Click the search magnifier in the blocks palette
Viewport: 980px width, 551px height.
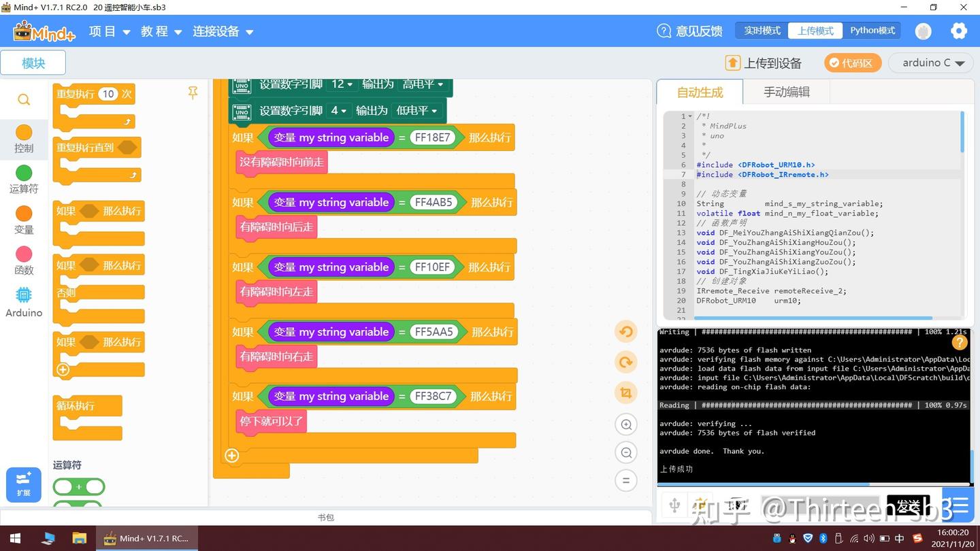[x=23, y=99]
